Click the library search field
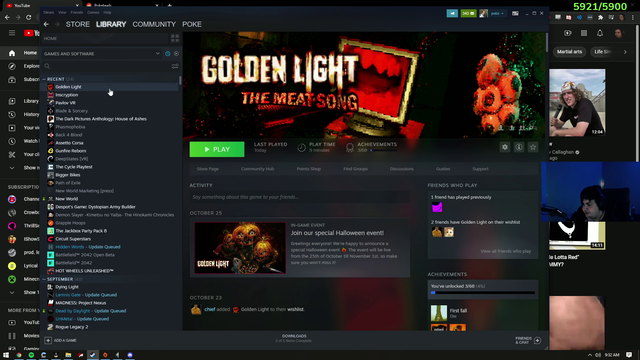The image size is (640, 360). click(107, 66)
